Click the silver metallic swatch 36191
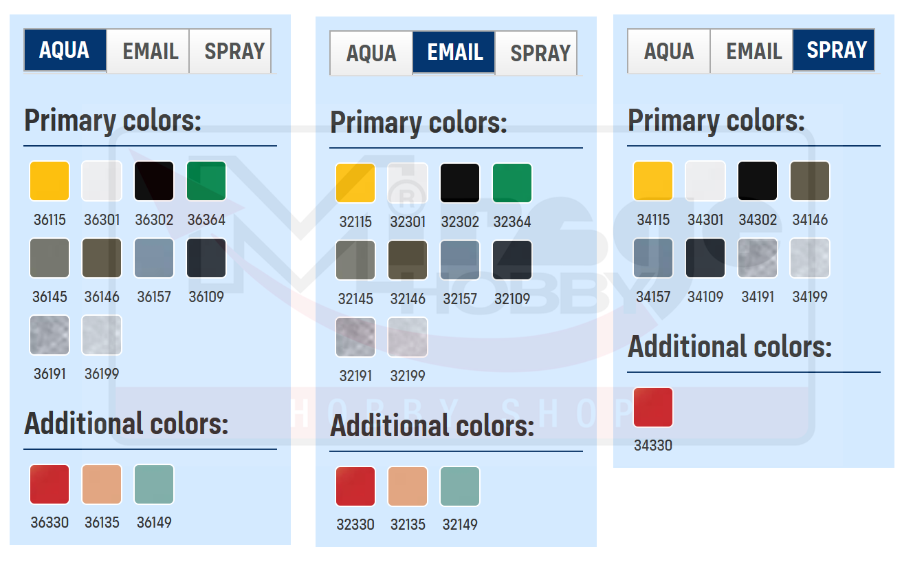This screenshot has width=924, height=571. (x=49, y=335)
